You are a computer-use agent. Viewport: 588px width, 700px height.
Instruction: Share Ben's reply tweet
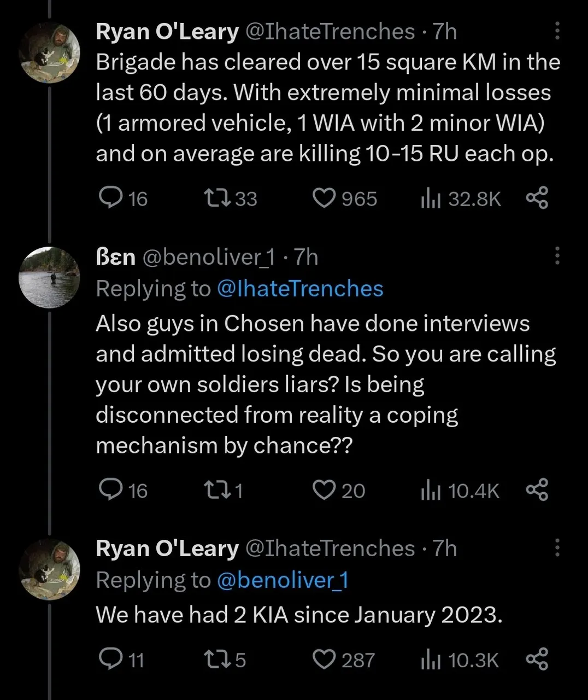(537, 490)
